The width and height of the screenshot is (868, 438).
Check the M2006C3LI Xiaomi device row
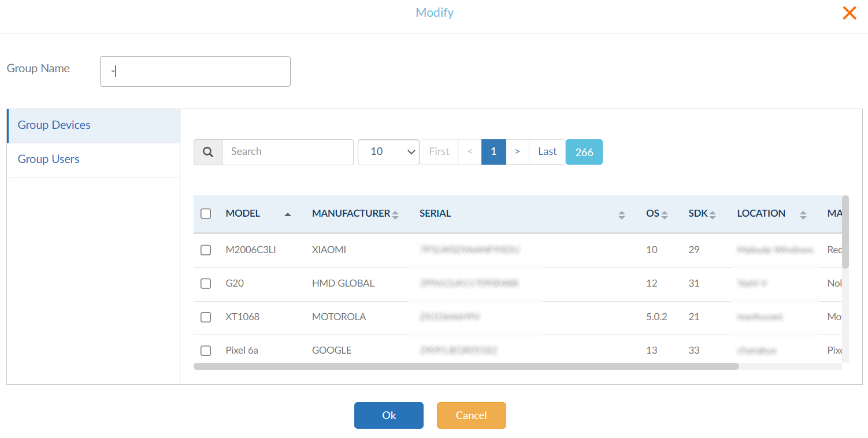pos(206,250)
